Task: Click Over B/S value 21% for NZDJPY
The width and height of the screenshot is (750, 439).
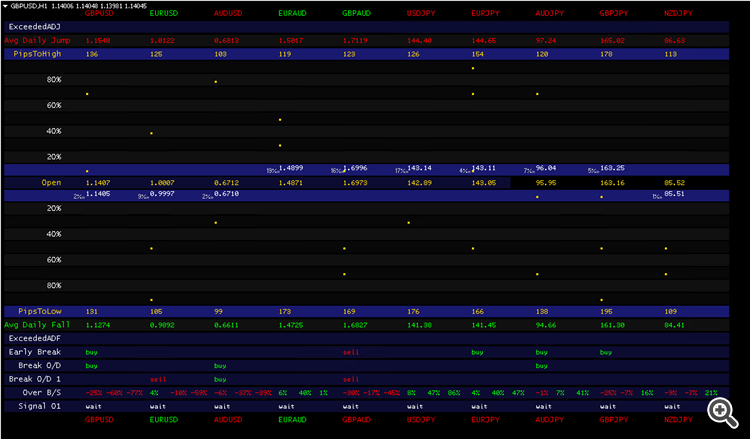Action: pos(711,393)
